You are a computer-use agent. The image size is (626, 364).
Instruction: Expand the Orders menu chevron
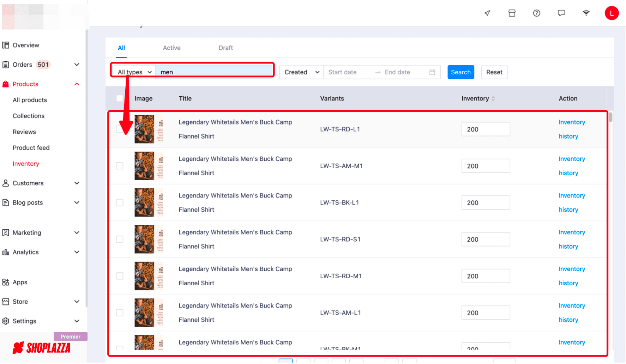click(x=77, y=65)
